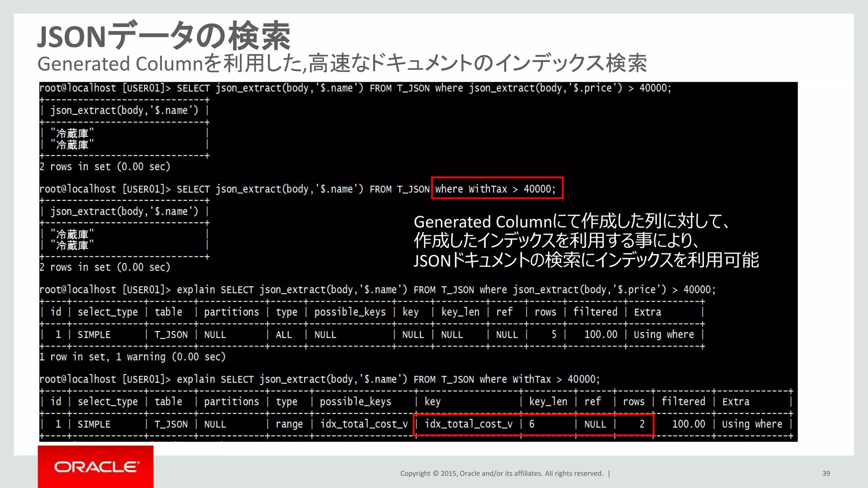Viewport: 868px width, 488px height.
Task: Click the subtitle starting with 'Generated Column'
Action: (x=342, y=64)
